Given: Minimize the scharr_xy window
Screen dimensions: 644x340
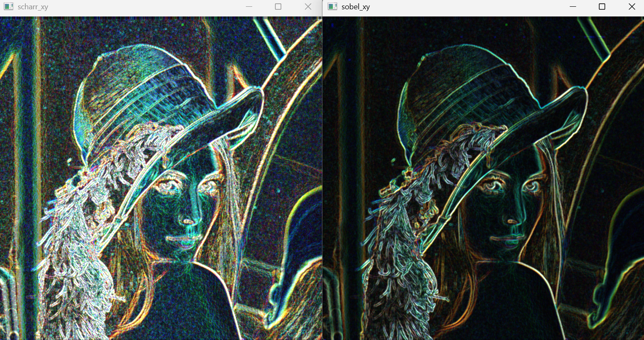Looking at the screenshot, I should (x=249, y=7).
